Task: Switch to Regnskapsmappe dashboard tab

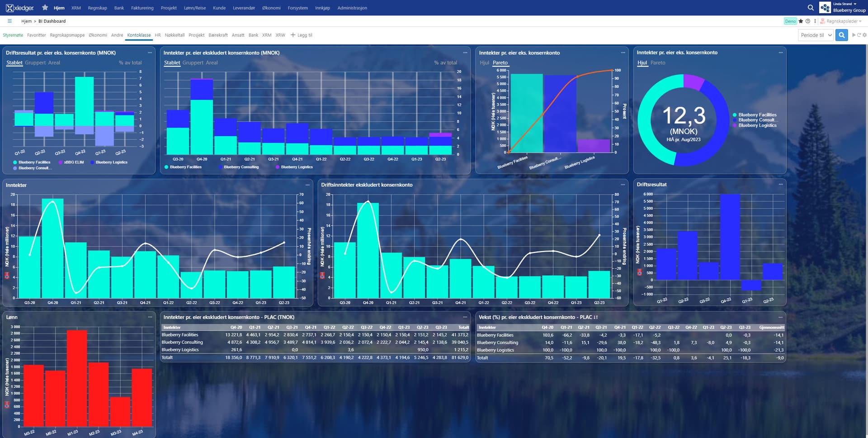Action: (67, 35)
